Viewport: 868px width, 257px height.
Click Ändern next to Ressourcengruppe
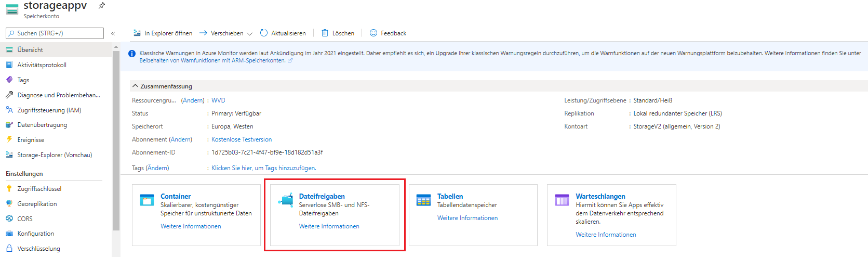point(193,100)
